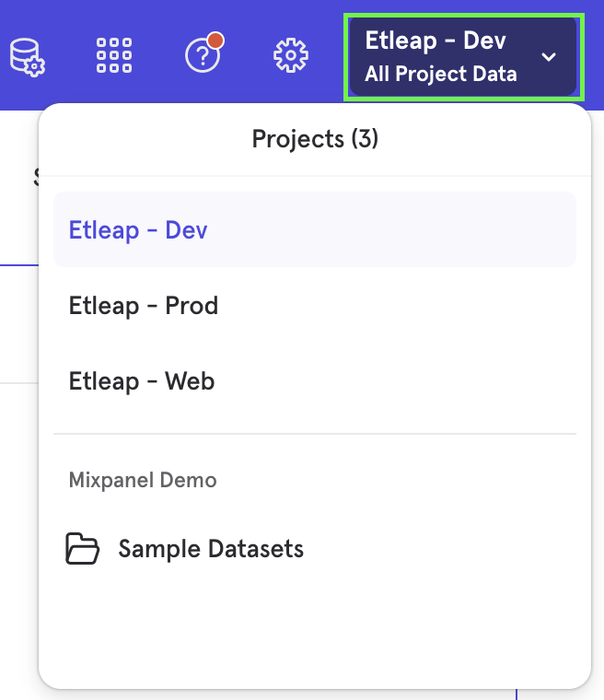Open the settings gear icon

click(x=291, y=56)
